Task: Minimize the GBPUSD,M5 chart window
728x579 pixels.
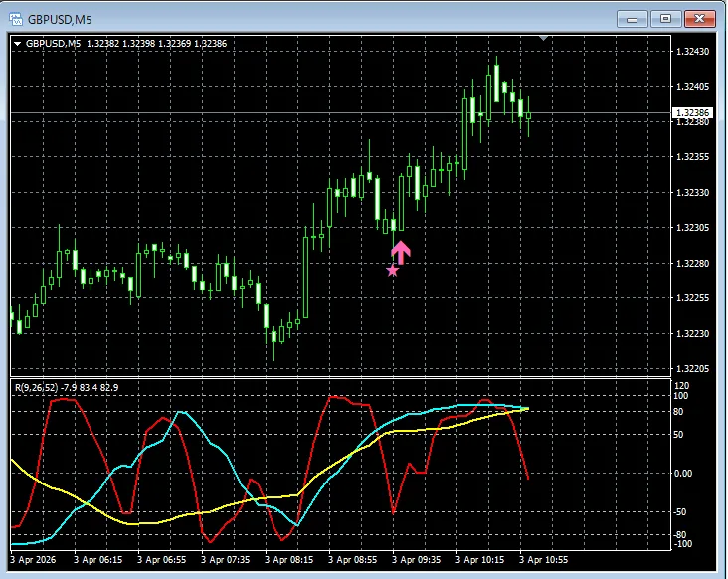Action: point(632,19)
